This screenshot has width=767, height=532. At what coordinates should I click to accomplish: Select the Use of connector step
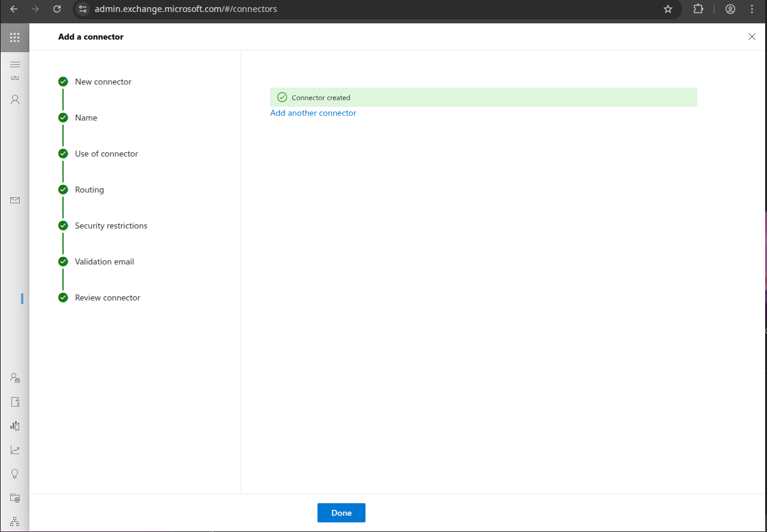[x=98, y=154]
